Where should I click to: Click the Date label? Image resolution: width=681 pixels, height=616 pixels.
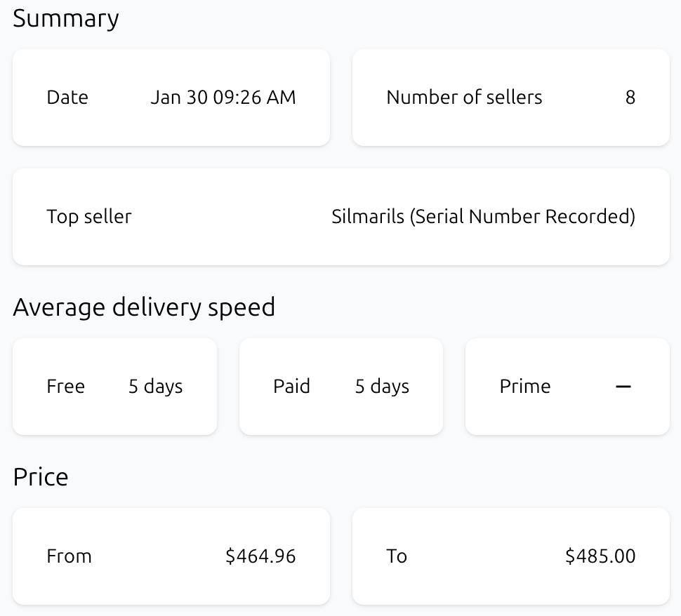[x=67, y=98]
